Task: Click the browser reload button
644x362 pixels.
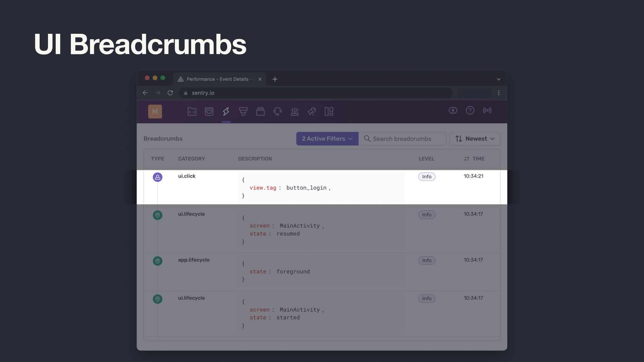Action: pos(170,93)
